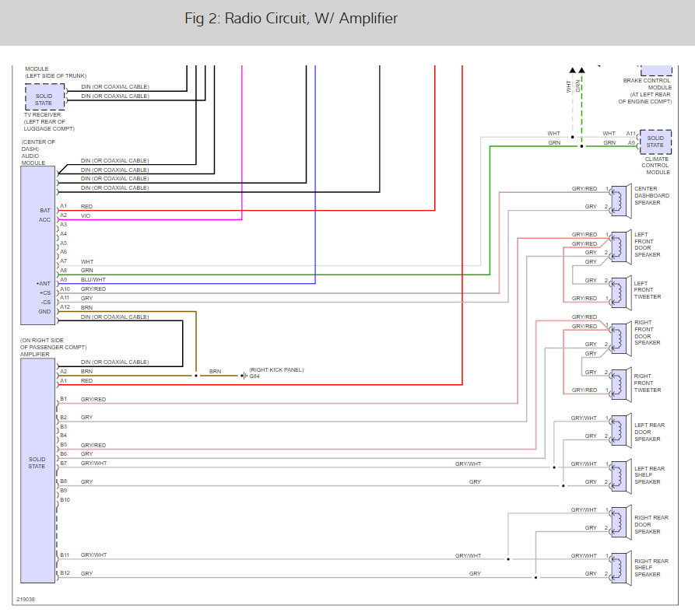Click the G84 ground symbol
Image resolution: width=695 pixels, height=616 pixels.
pyautogui.click(x=244, y=376)
